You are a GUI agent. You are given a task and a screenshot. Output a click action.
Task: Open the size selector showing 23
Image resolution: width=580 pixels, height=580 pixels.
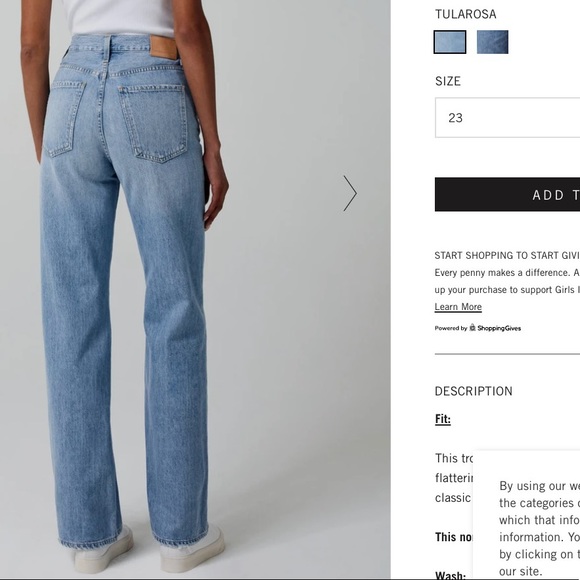click(x=508, y=118)
